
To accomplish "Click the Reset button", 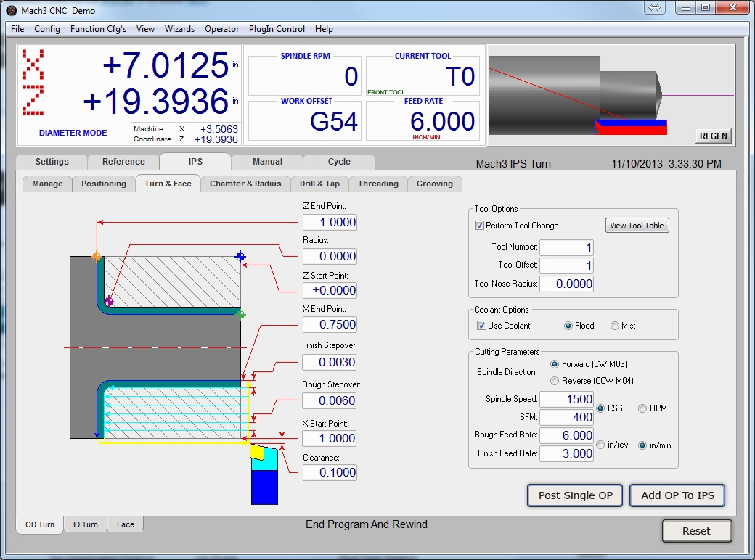I will pyautogui.click(x=696, y=531).
